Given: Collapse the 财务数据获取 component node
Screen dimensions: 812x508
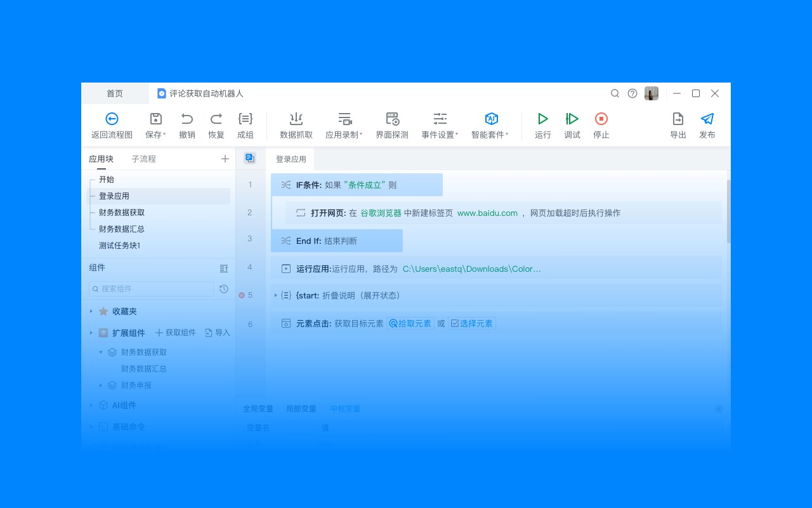Looking at the screenshot, I should point(100,352).
